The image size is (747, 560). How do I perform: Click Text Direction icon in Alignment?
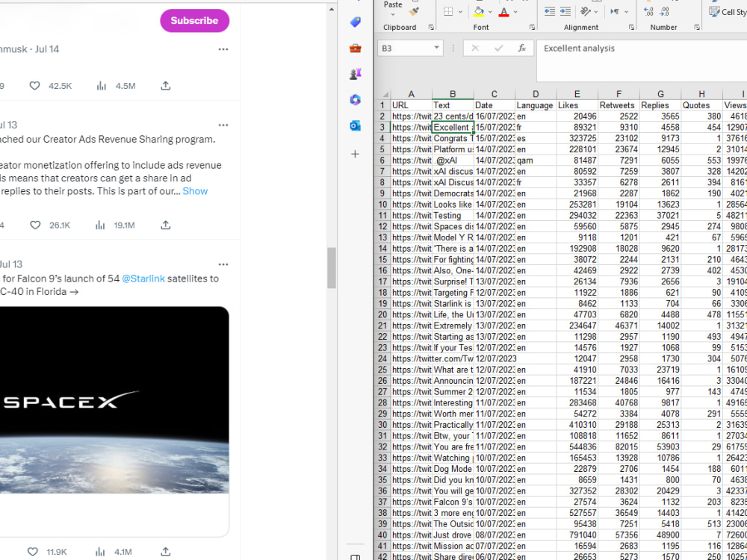click(615, 12)
